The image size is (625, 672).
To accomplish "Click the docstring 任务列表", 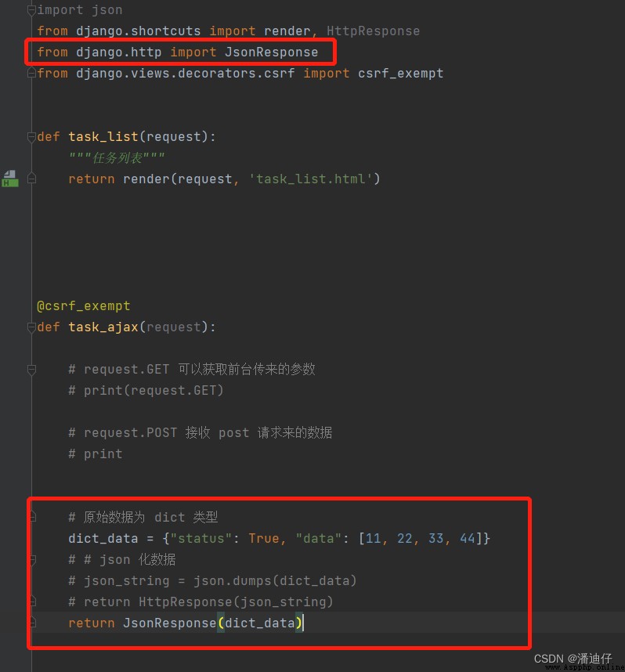I will (117, 157).
